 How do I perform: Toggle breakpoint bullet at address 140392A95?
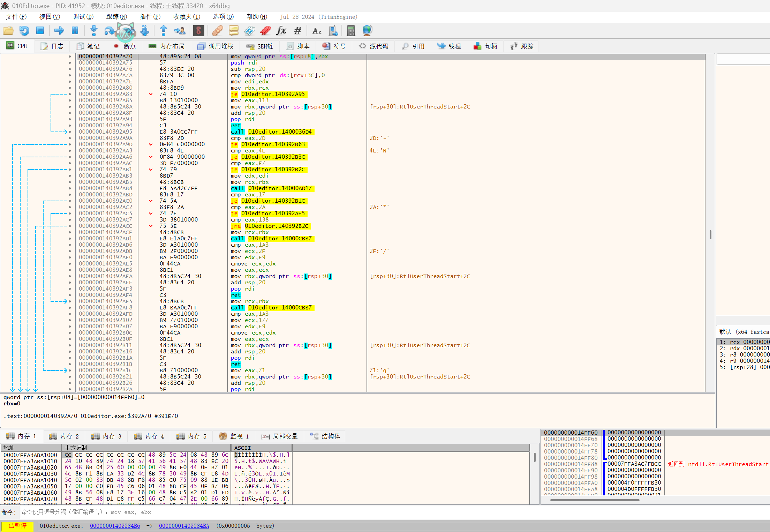click(70, 132)
